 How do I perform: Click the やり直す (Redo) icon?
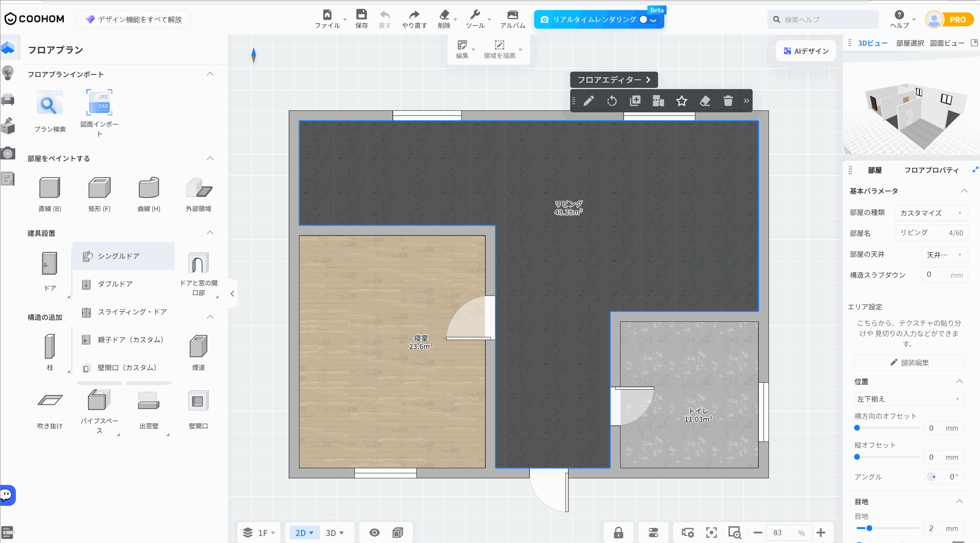(x=414, y=15)
